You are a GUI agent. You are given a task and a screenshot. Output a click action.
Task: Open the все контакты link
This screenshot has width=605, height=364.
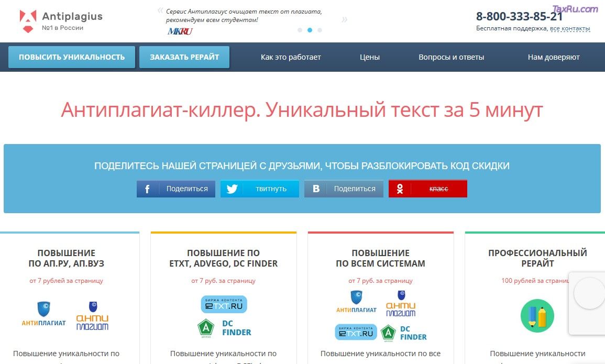(570, 29)
